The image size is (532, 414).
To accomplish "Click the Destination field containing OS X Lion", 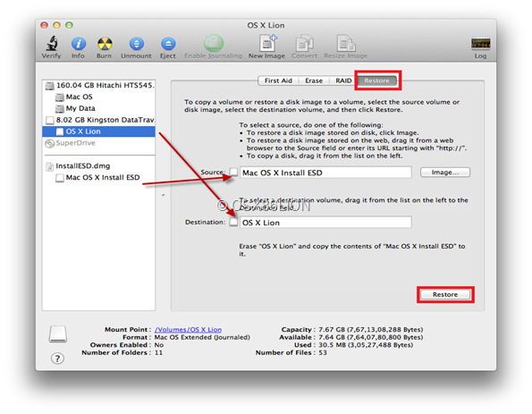I will coord(325,223).
